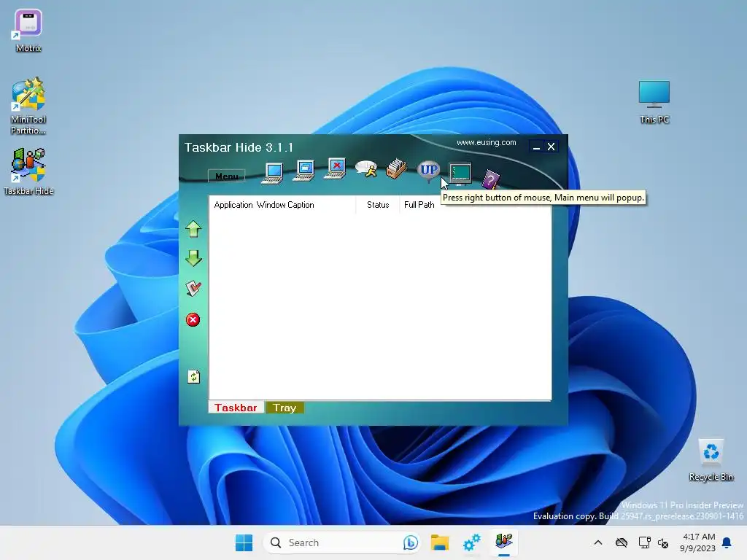Select the This PC desktop icon

click(x=654, y=102)
